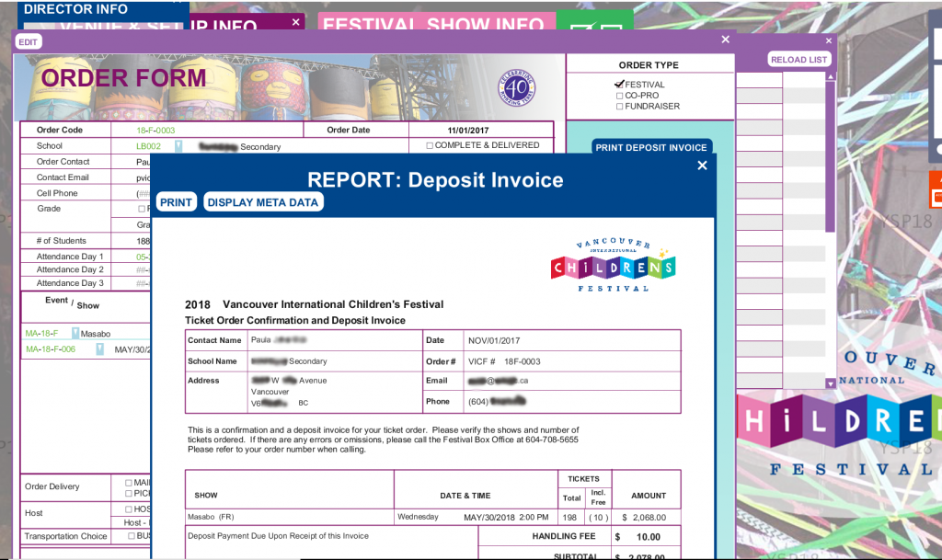The height and width of the screenshot is (560, 942).
Task: Select the DIRECTOR INFO panel header
Action: tap(75, 9)
